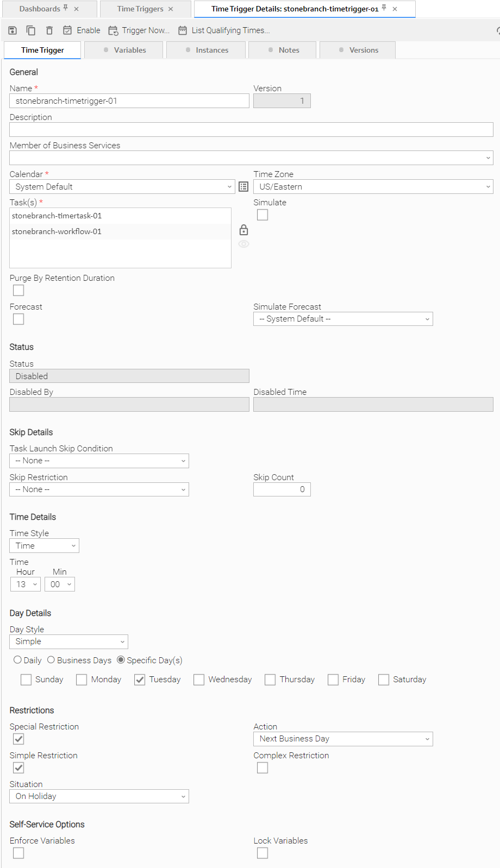500x868 pixels.
Task: Expand the Day Style dropdown
Action: click(x=68, y=641)
